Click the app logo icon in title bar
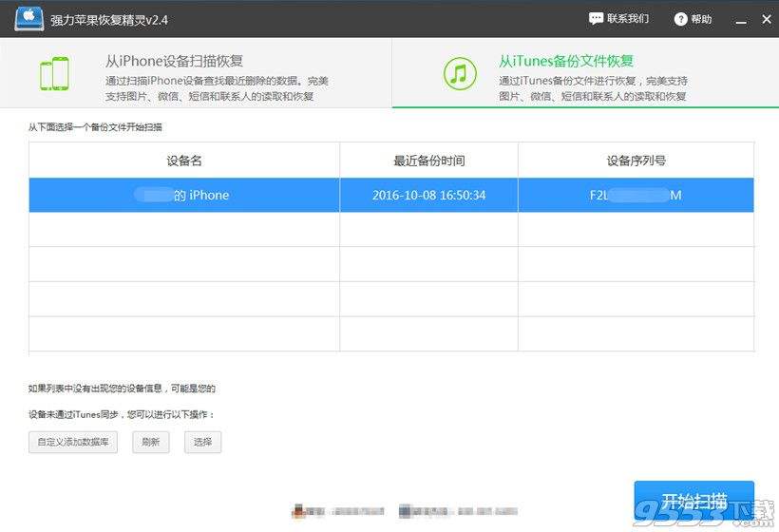779x532 pixels. click(28, 19)
